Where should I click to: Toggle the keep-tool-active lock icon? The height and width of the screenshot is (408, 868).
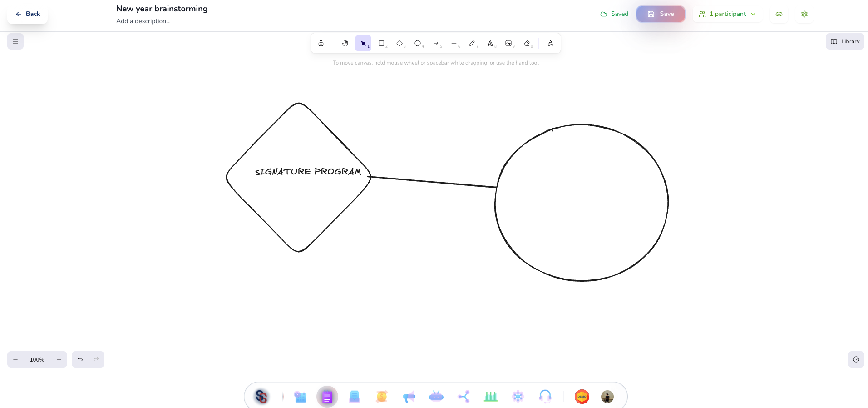click(x=321, y=43)
